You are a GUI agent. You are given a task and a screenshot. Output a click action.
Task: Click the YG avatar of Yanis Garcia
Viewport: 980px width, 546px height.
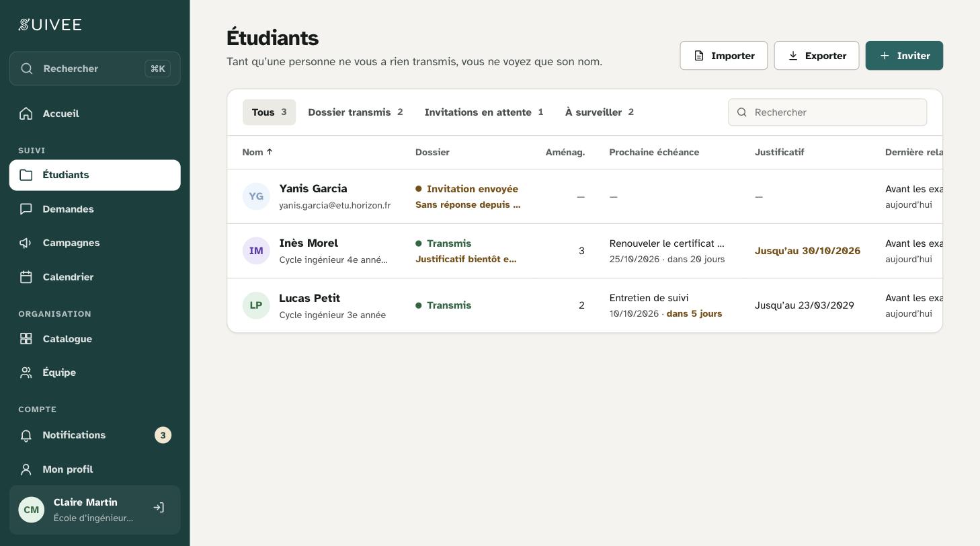(x=256, y=196)
